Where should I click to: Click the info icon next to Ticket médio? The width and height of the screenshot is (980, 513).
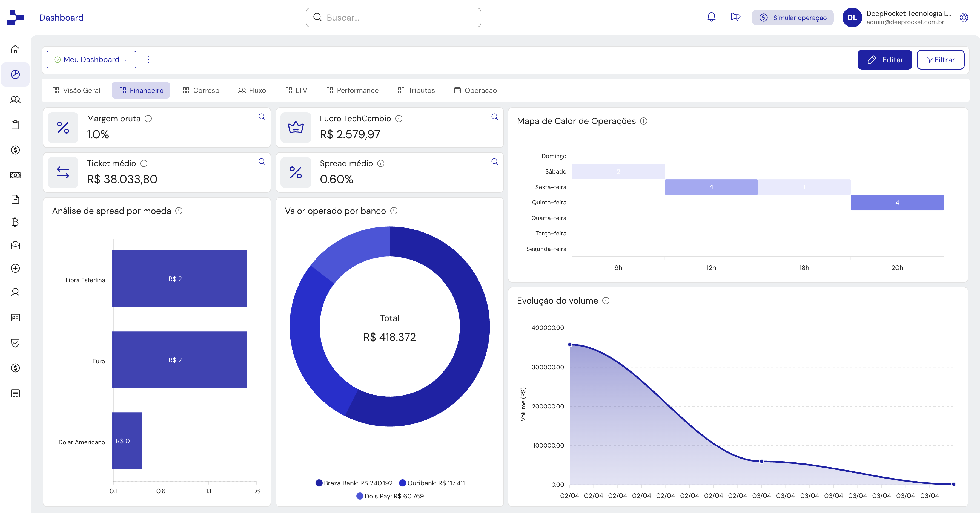(144, 163)
